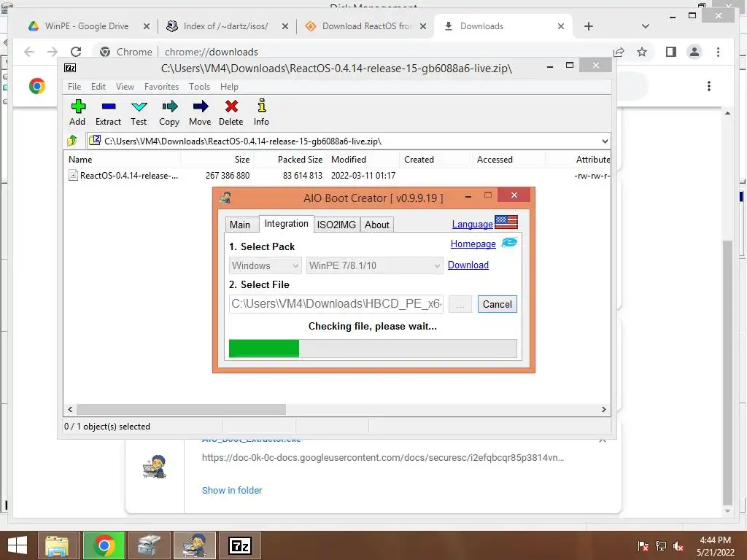This screenshot has width=747, height=560.
Task: Sort by the Packed Size column
Action: 289,160
